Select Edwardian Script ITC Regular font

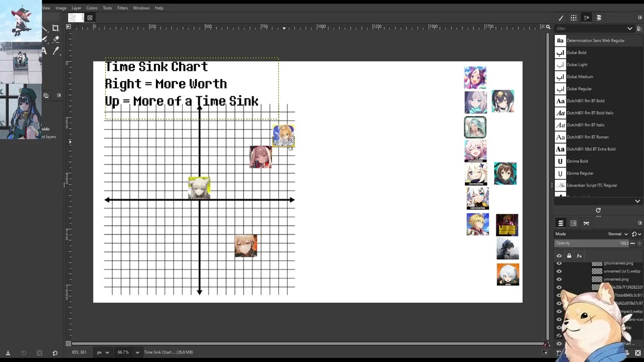(598, 185)
